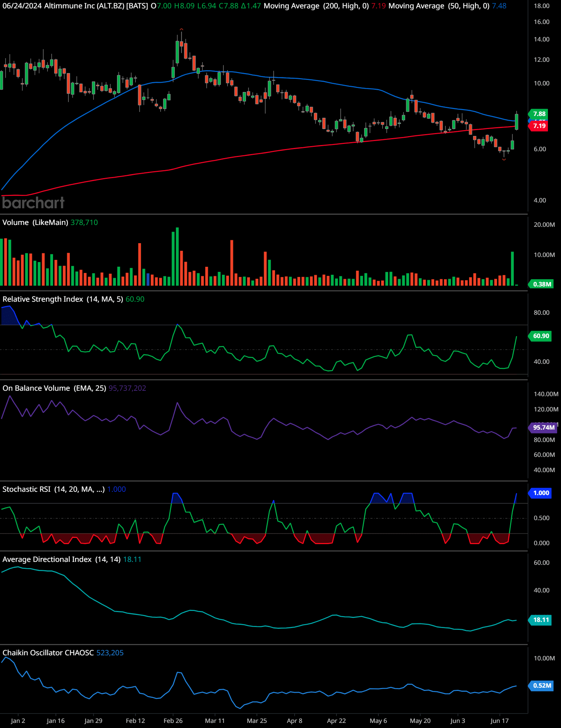Select the Volume (LikeMain) indicator label
This screenshot has height=728, width=561.
(x=35, y=222)
